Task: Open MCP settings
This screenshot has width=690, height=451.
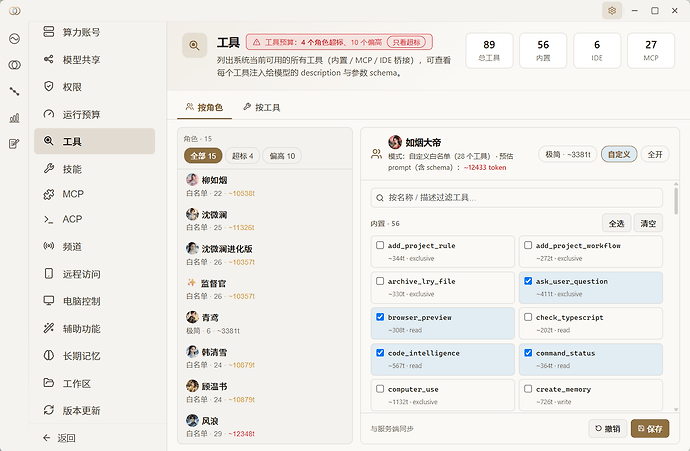Action: [x=94, y=194]
